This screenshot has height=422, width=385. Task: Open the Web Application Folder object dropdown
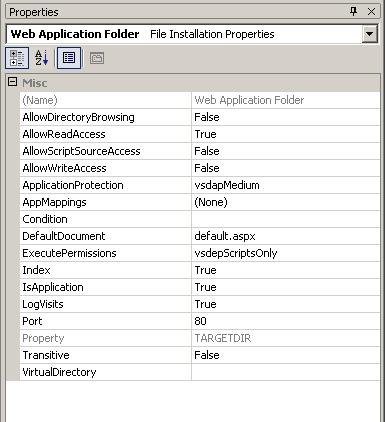click(x=369, y=34)
